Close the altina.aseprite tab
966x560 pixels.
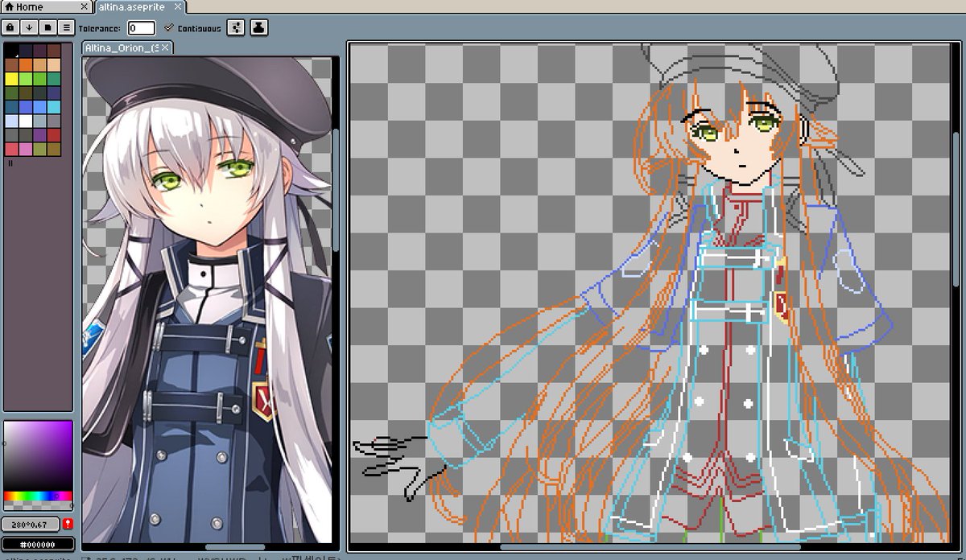pos(179,6)
